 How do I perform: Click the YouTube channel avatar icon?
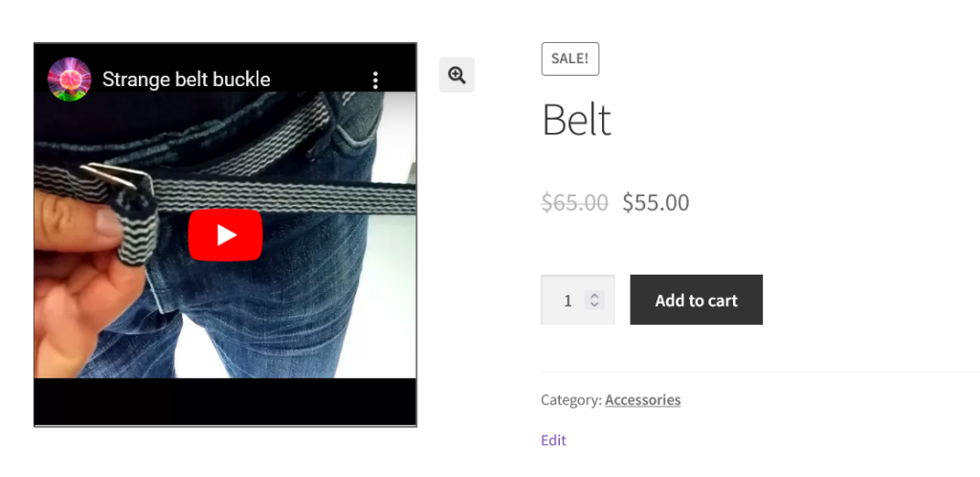pyautogui.click(x=69, y=79)
